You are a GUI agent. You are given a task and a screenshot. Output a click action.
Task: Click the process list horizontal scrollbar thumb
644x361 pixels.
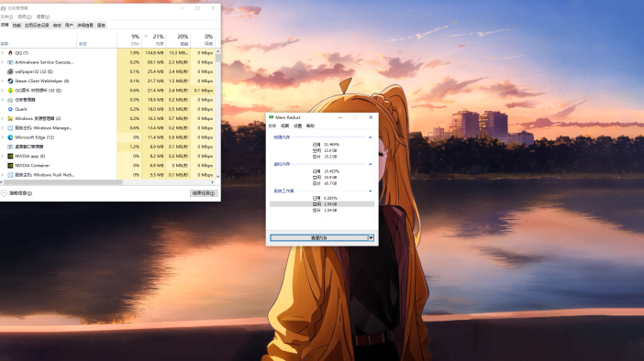(x=62, y=182)
